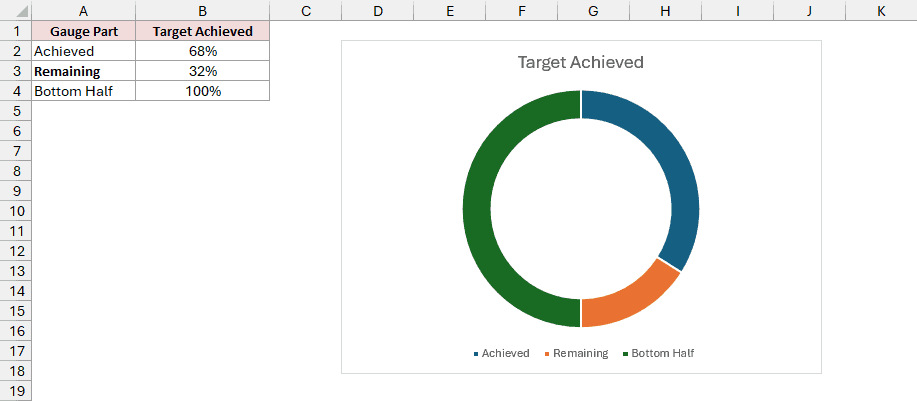This screenshot has width=917, height=401.
Task: Select row 6 header
Action: click(x=16, y=131)
